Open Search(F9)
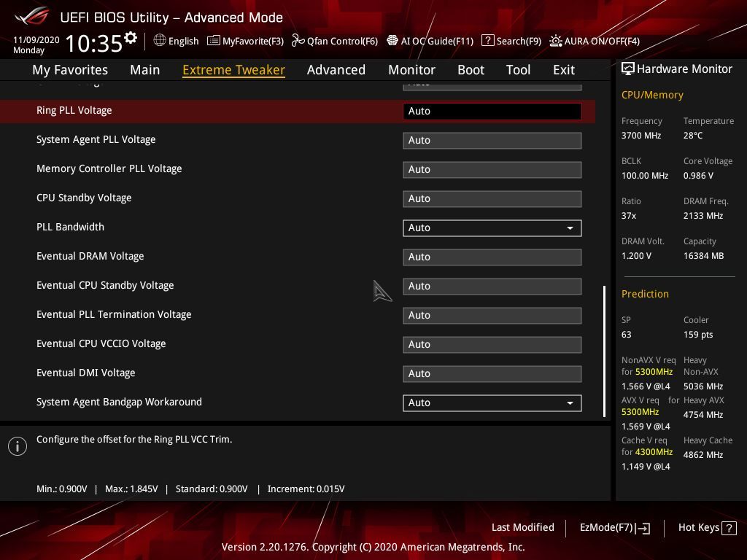The height and width of the screenshot is (560, 747). pyautogui.click(x=519, y=41)
